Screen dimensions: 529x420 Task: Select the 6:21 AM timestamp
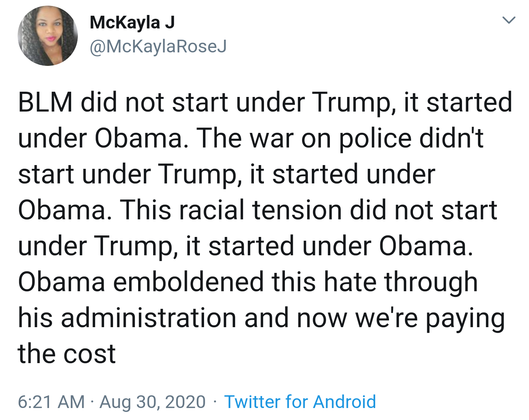tap(51, 402)
